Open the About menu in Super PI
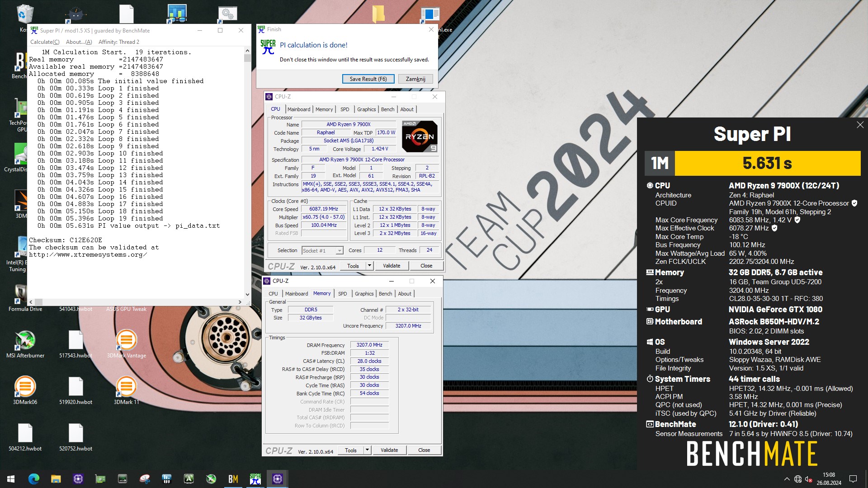 (x=79, y=42)
